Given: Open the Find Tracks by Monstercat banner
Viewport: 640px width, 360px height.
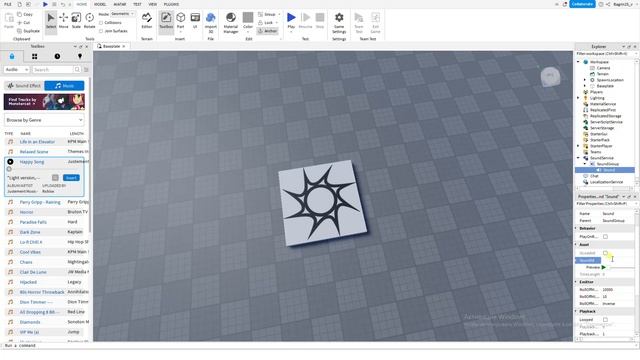Looking at the screenshot, I should (x=44, y=102).
